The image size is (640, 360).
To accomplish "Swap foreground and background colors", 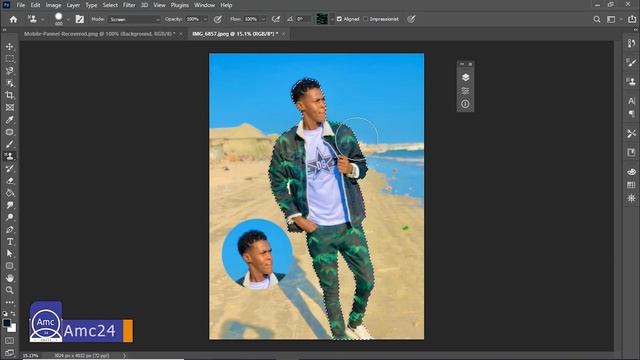I will [x=13, y=313].
